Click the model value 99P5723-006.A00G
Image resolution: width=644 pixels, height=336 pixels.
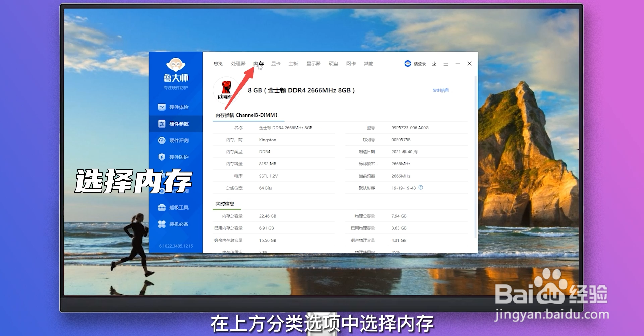(410, 128)
